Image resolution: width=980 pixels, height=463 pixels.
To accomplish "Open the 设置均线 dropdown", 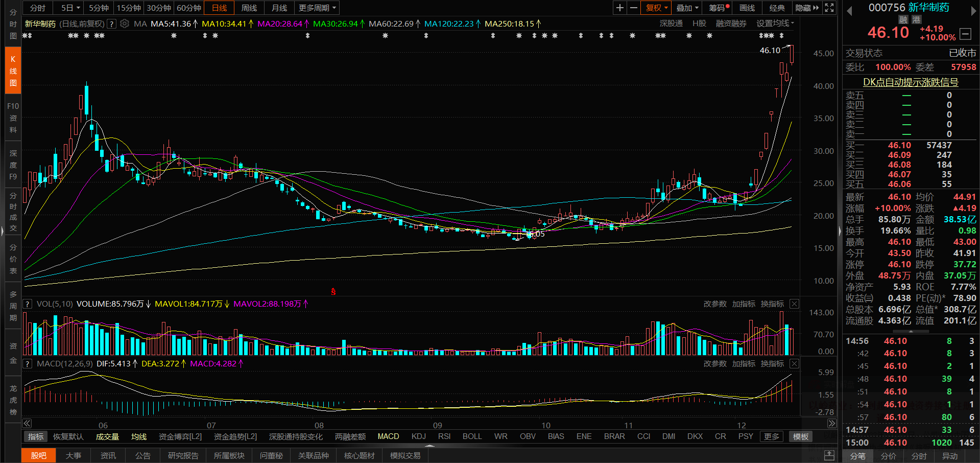I will click(x=775, y=24).
